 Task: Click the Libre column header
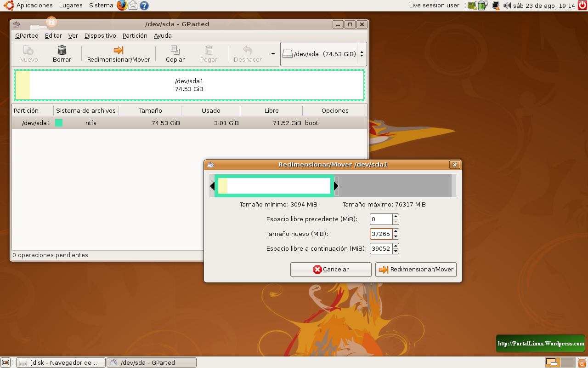coord(271,110)
